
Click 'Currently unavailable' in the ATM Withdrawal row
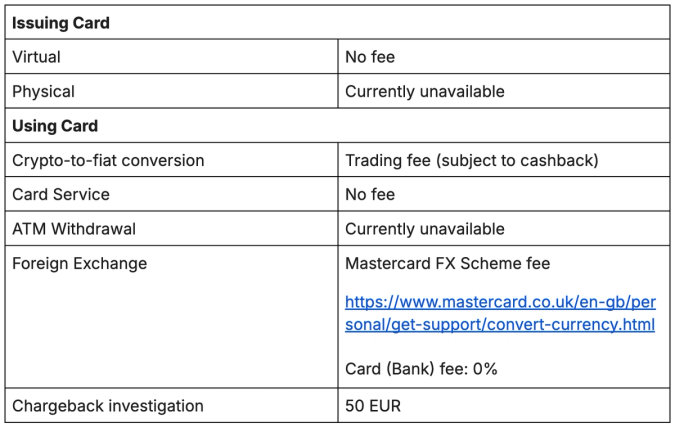click(x=425, y=229)
